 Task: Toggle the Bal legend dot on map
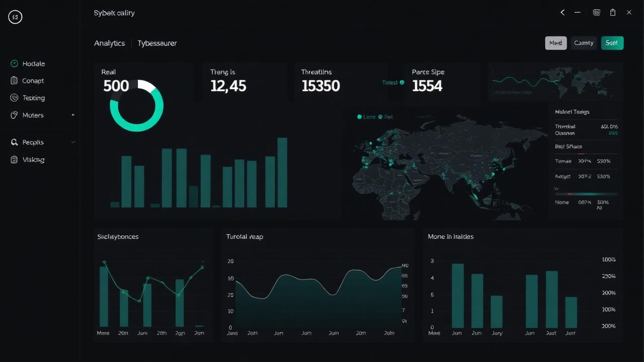coord(380,117)
